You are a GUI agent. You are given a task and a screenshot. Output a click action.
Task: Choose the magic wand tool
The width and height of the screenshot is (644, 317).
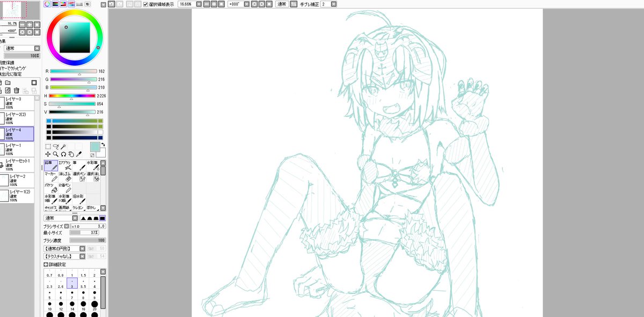tap(63, 146)
